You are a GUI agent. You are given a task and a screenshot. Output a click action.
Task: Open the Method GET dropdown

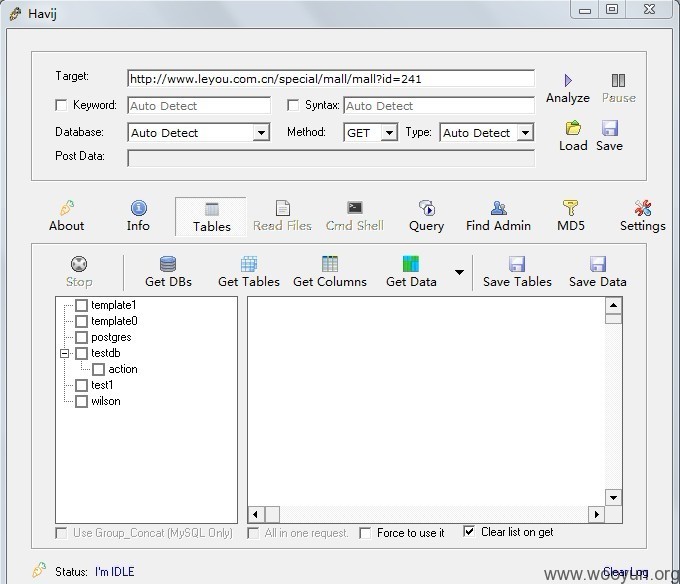coord(389,133)
